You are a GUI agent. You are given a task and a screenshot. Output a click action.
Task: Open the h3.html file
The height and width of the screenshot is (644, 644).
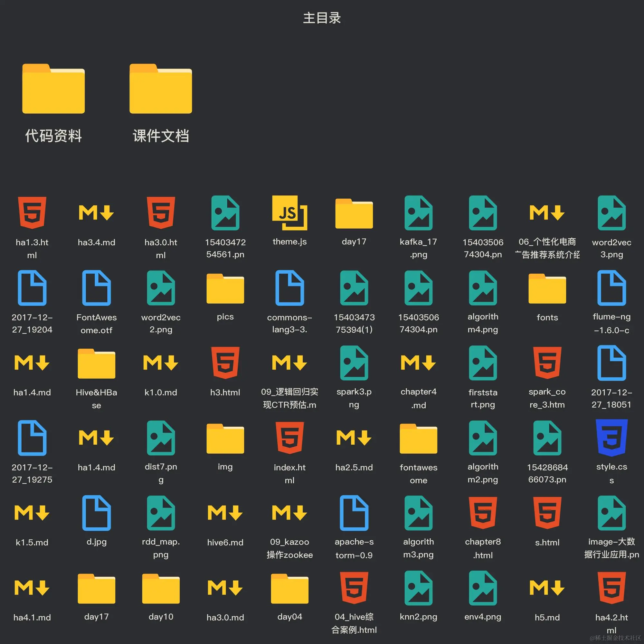225,363
